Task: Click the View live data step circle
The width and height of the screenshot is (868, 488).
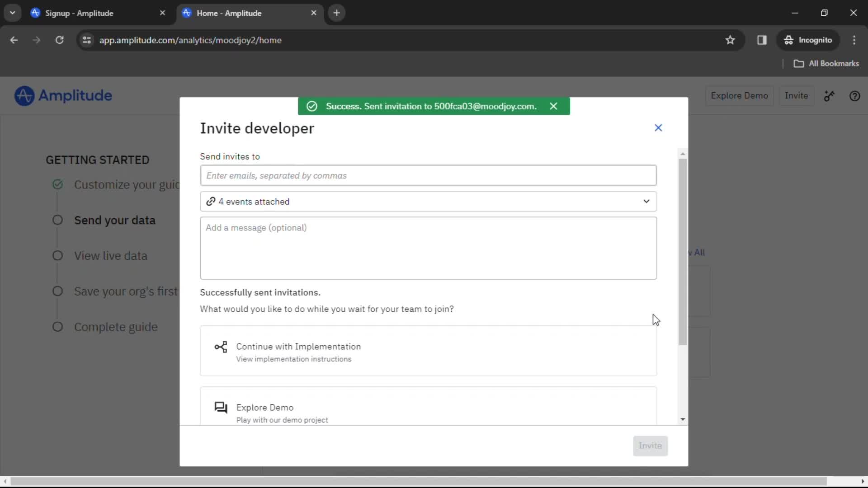Action: [x=57, y=256]
